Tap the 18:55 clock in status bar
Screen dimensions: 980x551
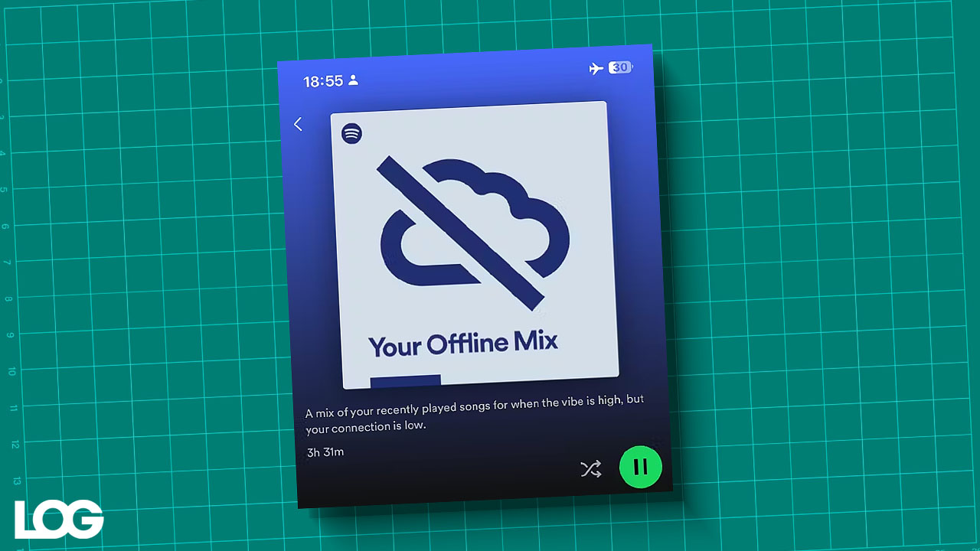click(x=323, y=81)
